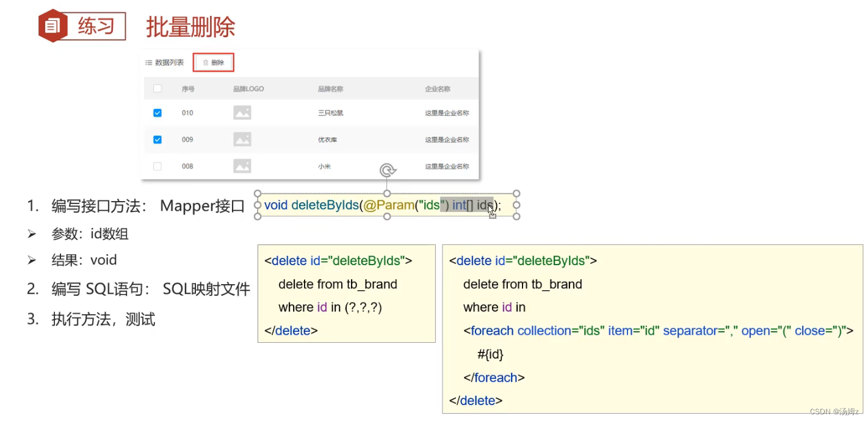The image size is (868, 421).
Task: Click the 练习 label badge
Action: tap(96, 26)
